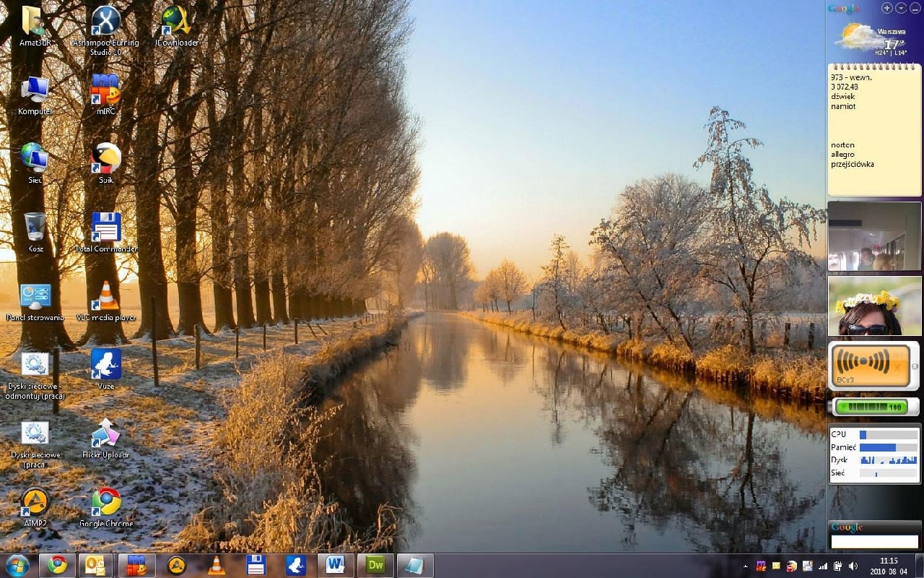Open the Windows Start menu
The width and height of the screenshot is (924, 578).
(17, 565)
